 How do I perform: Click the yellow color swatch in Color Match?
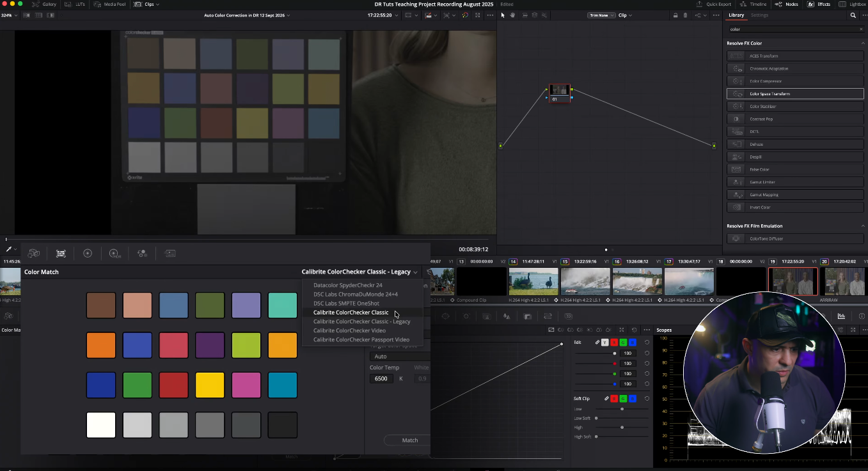[210, 385]
